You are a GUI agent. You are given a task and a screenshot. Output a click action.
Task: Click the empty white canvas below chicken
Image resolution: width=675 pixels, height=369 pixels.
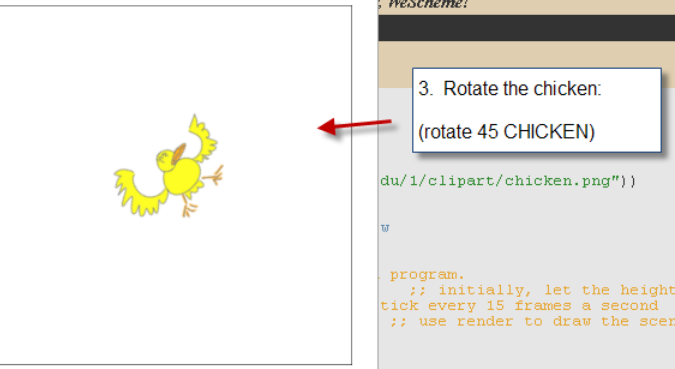[176, 293]
